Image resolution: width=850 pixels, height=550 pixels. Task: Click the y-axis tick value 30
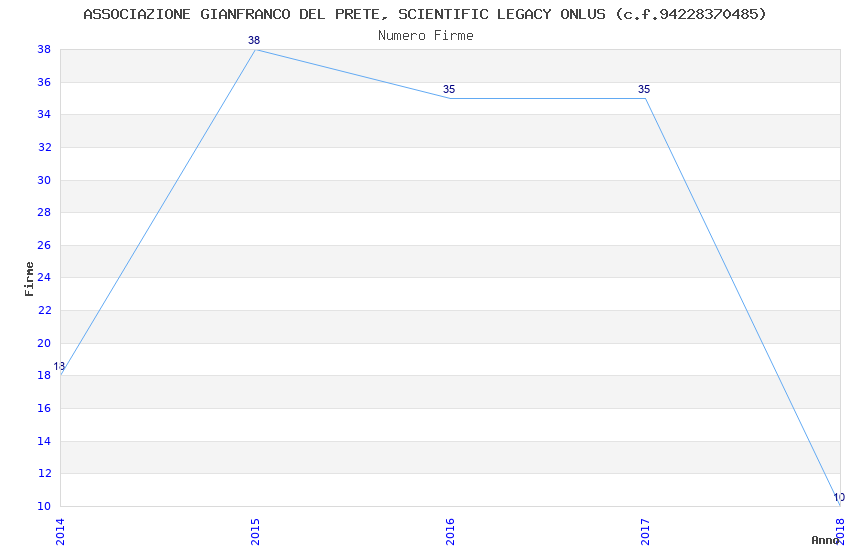point(44,180)
